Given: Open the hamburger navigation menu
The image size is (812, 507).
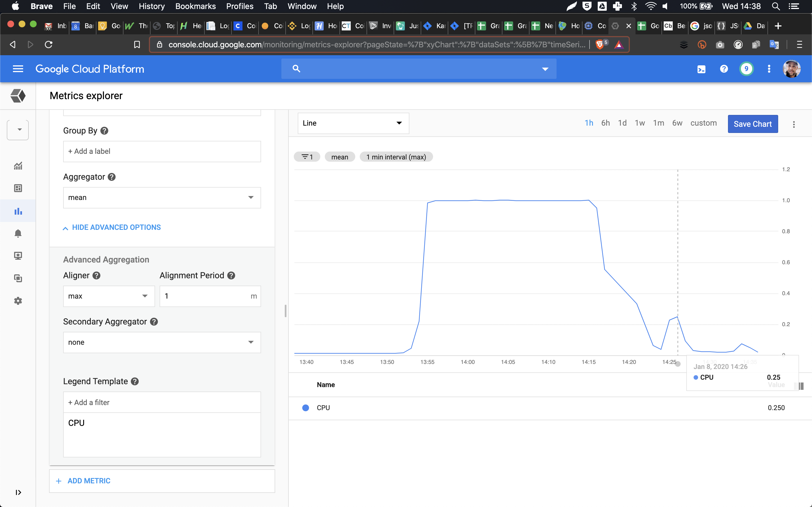Looking at the screenshot, I should tap(18, 69).
